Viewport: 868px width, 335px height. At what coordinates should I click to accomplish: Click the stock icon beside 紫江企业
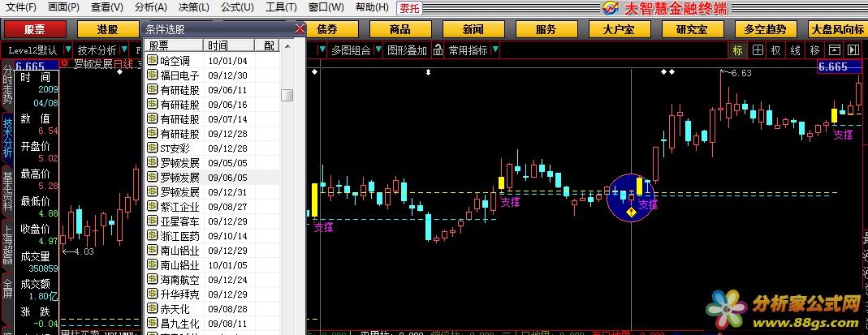click(152, 206)
